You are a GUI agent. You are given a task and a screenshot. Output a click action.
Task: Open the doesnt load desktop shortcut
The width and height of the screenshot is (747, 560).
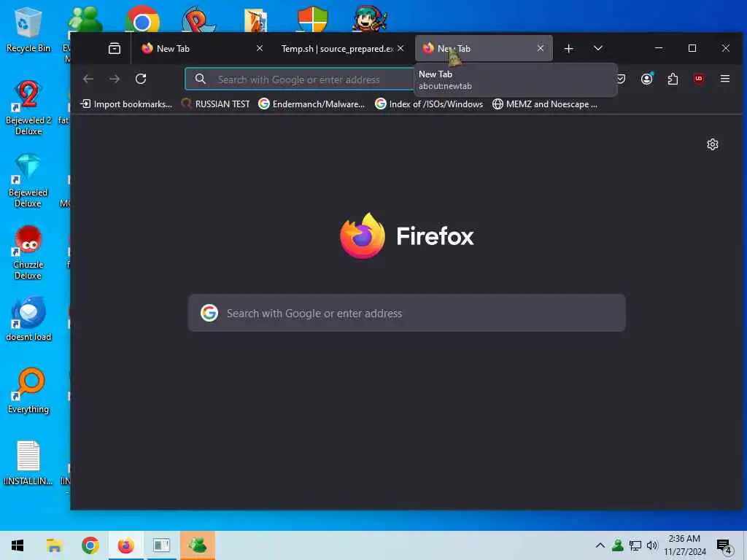pyautogui.click(x=28, y=319)
